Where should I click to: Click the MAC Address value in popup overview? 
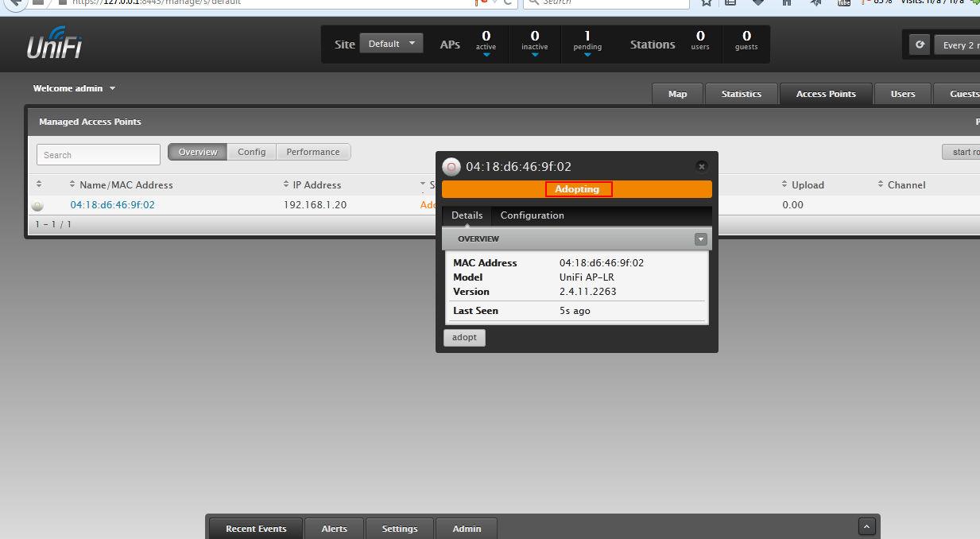click(602, 263)
